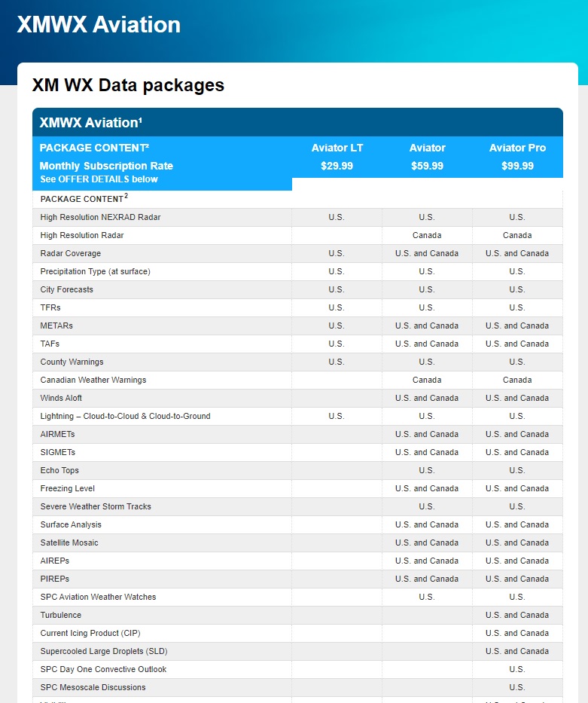Click the XMWX Aviation page title
This screenshot has height=703, width=588.
tap(99, 24)
